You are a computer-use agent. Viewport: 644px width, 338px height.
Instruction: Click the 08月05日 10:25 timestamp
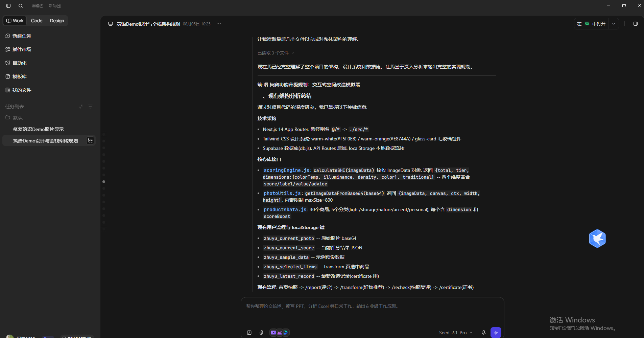coord(197,24)
